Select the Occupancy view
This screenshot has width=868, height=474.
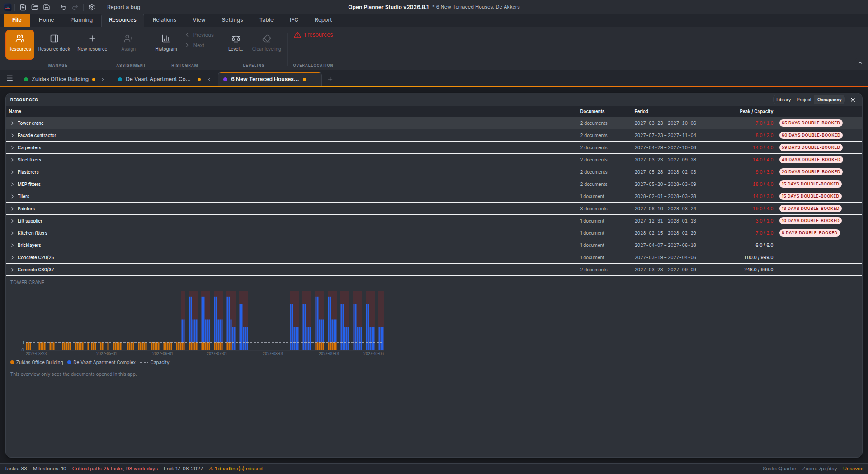829,100
